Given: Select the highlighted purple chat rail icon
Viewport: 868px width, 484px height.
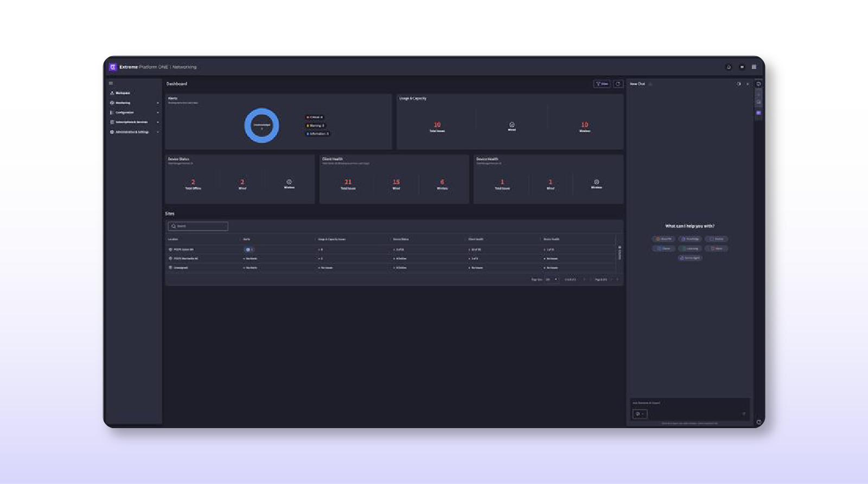Looking at the screenshot, I should point(758,113).
